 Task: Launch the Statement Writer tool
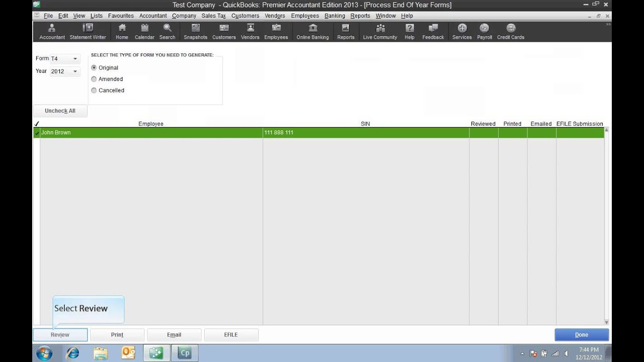88,31
